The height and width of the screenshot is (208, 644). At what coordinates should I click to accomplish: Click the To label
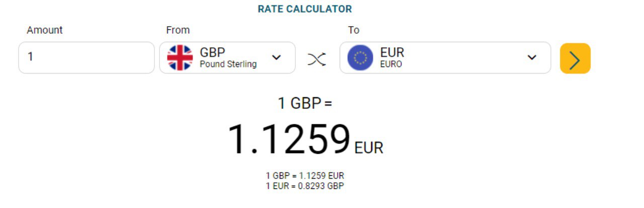[354, 30]
